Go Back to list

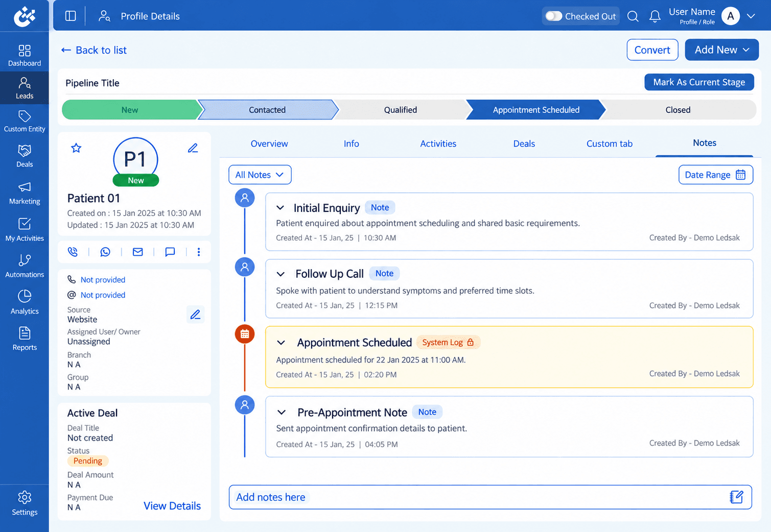point(94,50)
